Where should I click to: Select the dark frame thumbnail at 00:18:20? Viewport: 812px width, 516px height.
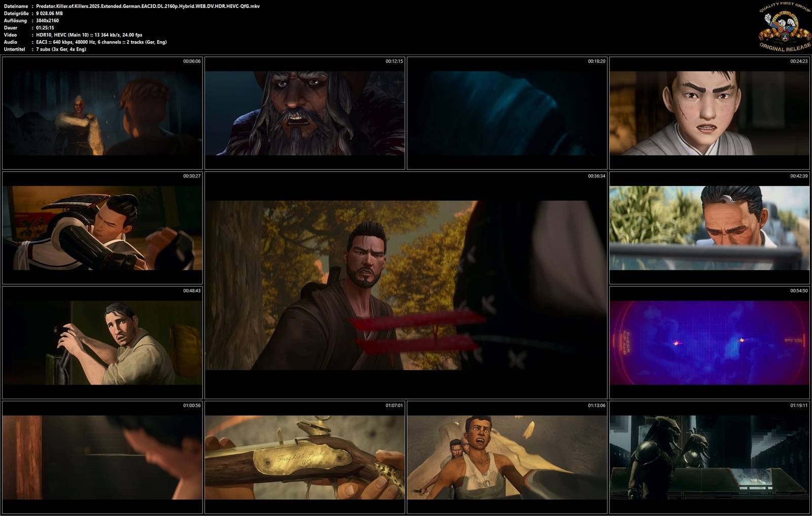(507, 113)
